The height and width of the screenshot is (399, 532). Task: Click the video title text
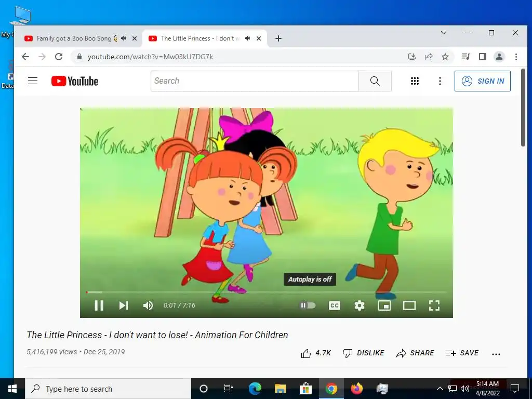[157, 335]
